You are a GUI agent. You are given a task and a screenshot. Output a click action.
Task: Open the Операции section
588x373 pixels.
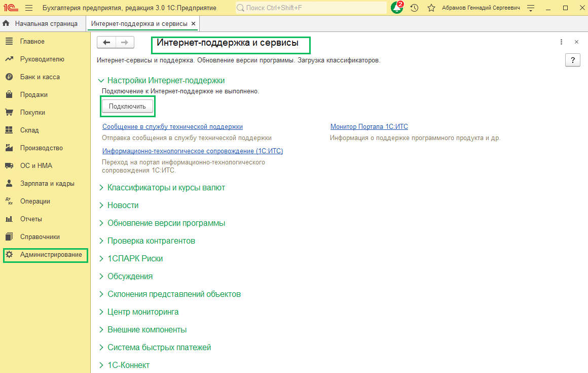[x=35, y=201]
